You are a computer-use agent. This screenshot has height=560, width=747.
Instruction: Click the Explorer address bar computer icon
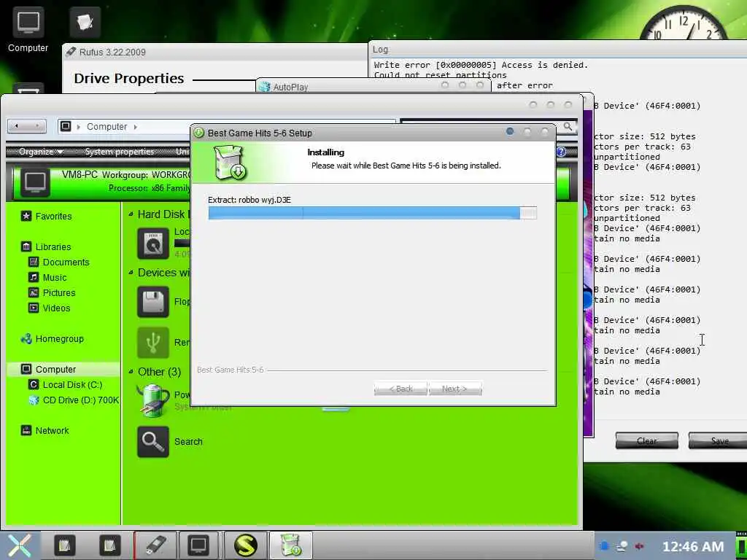[66, 126]
